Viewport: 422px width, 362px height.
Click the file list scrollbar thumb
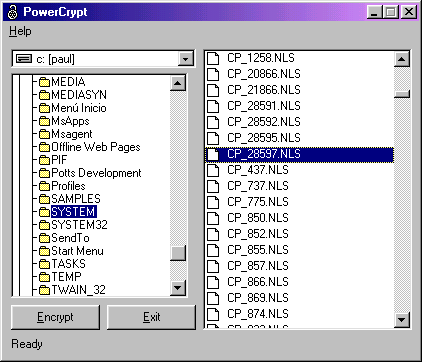coord(401,94)
